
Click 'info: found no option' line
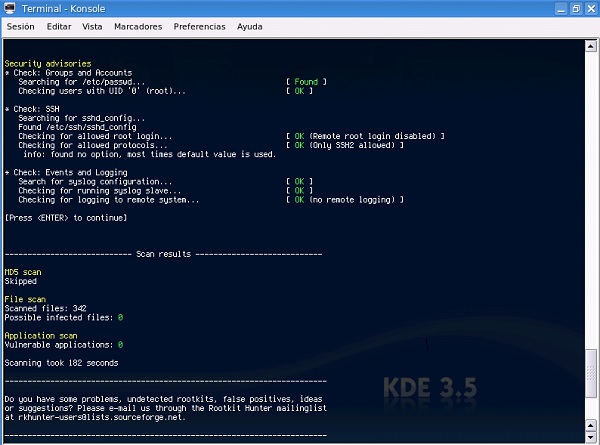coord(150,155)
